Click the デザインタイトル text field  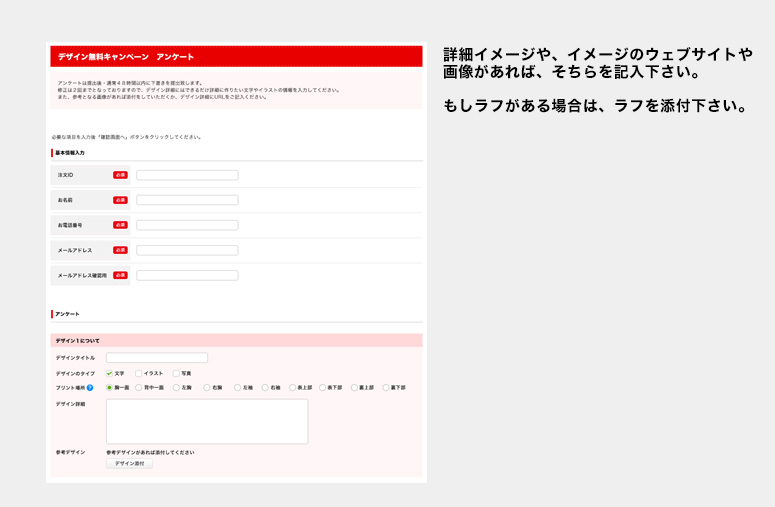click(x=157, y=357)
